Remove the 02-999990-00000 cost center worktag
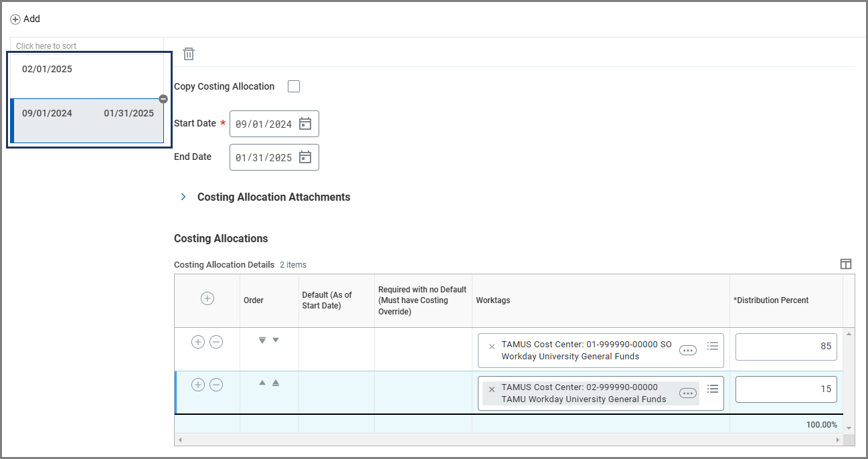The height and width of the screenshot is (459, 868). click(492, 389)
